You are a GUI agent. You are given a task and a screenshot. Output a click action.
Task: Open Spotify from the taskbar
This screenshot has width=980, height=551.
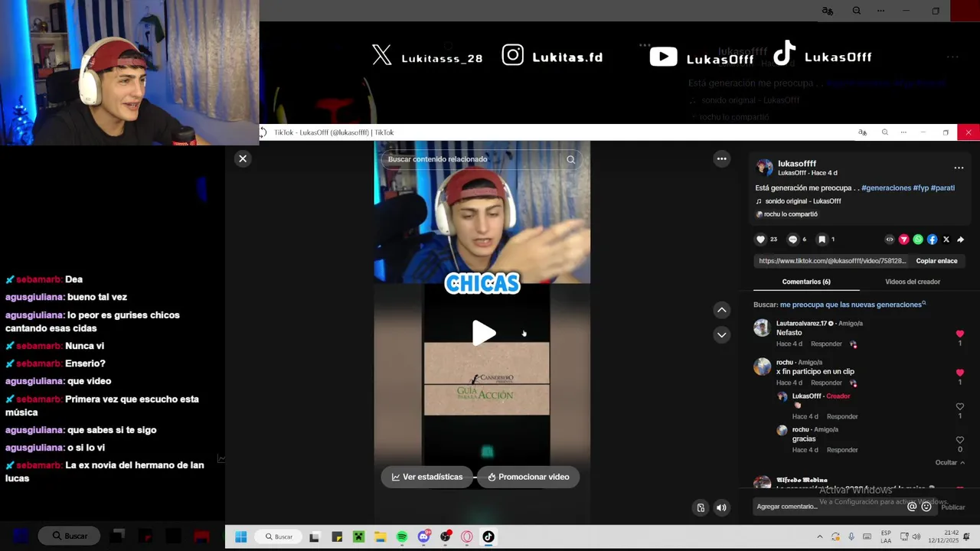click(402, 537)
